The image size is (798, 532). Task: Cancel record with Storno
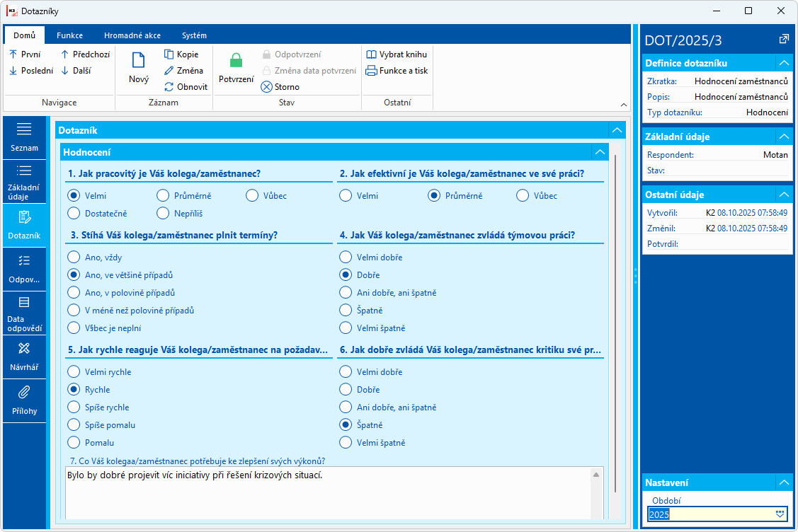pyautogui.click(x=280, y=87)
